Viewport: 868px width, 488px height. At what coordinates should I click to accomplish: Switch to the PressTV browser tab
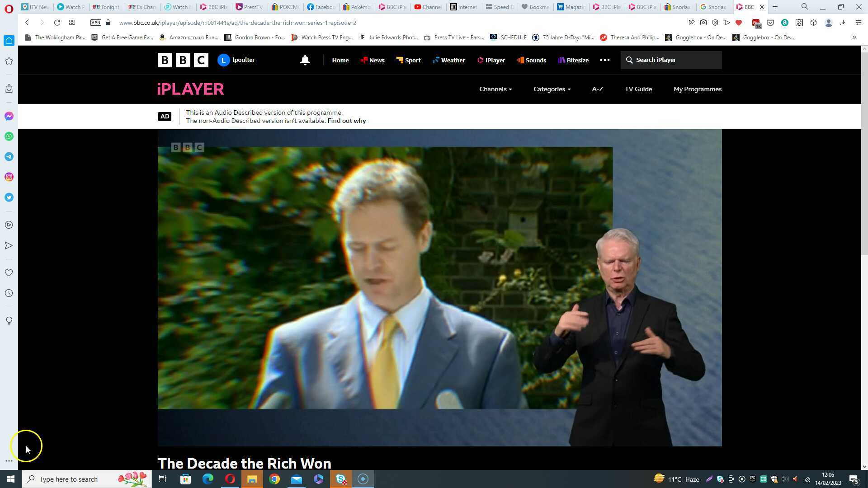click(249, 7)
